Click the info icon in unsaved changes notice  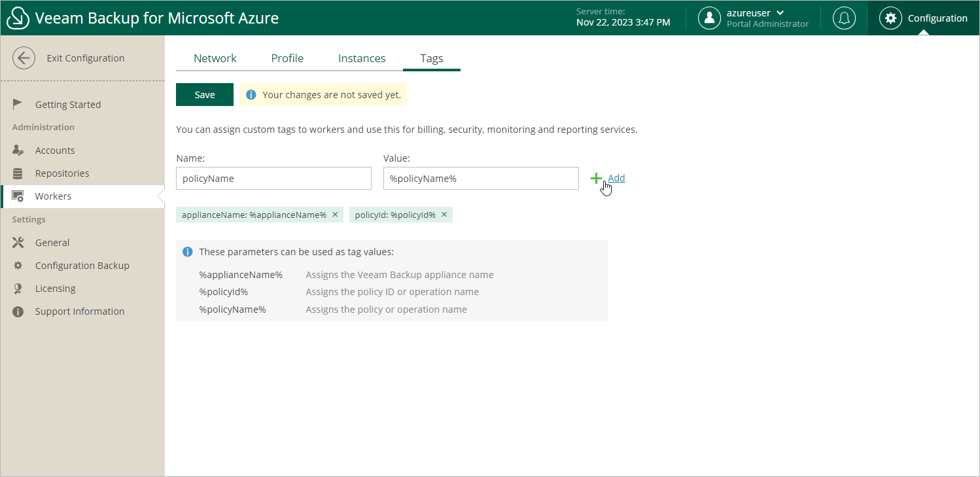coord(251,95)
